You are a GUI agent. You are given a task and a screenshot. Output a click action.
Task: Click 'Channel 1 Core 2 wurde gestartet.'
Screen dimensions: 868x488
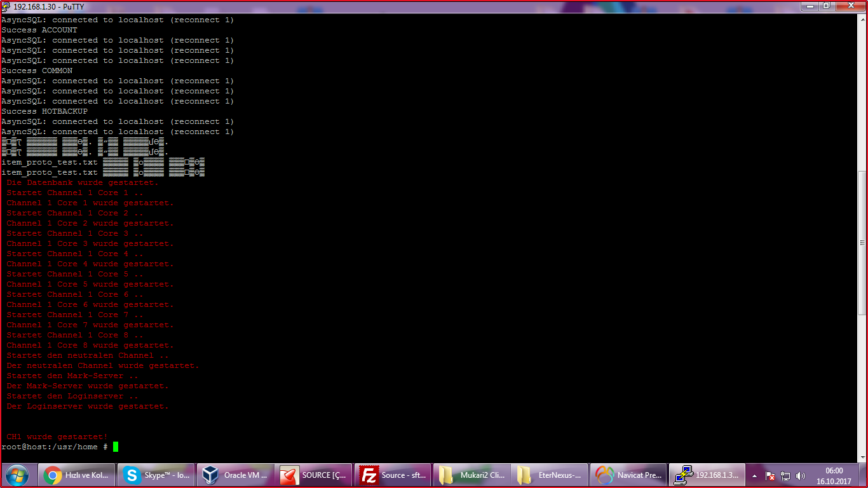(90, 223)
